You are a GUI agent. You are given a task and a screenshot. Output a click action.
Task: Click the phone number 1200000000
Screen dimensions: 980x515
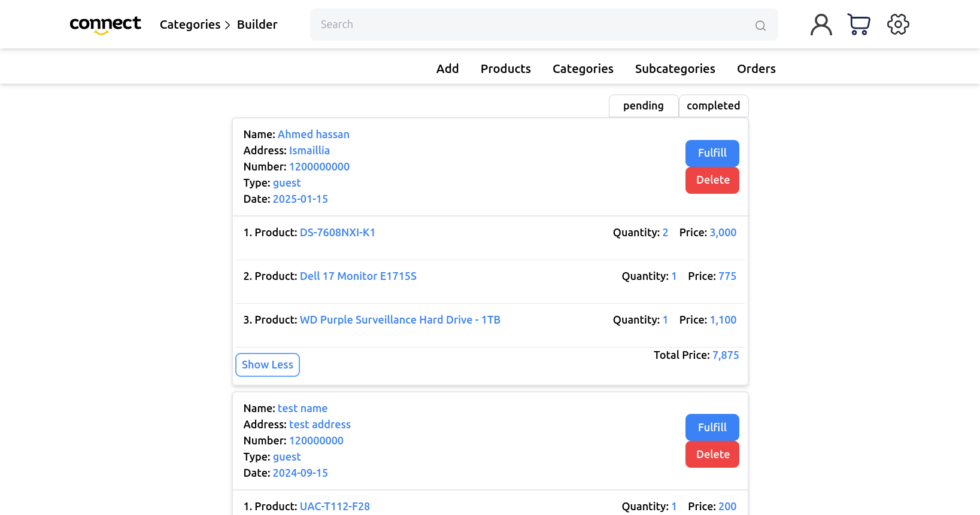(319, 167)
